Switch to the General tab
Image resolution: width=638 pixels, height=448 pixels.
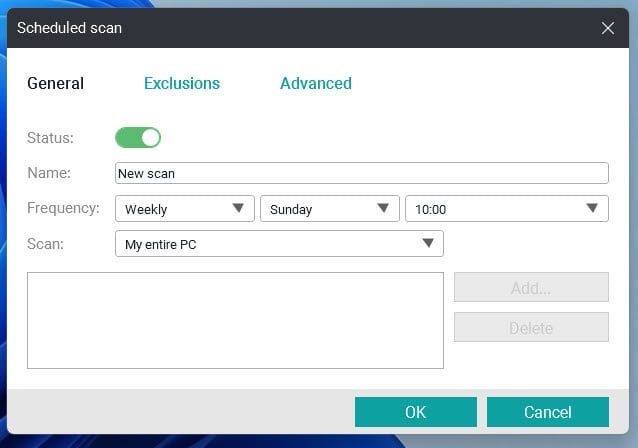(55, 83)
